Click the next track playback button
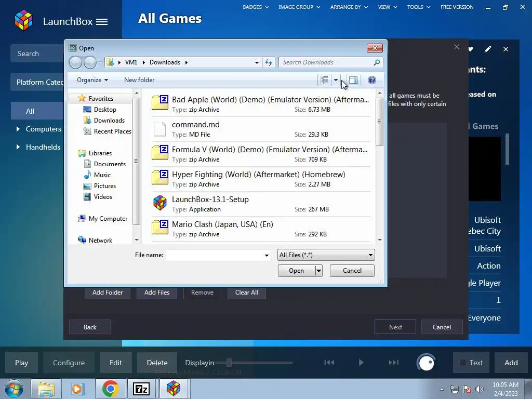Viewport: 532px width, 399px height. pos(394,363)
